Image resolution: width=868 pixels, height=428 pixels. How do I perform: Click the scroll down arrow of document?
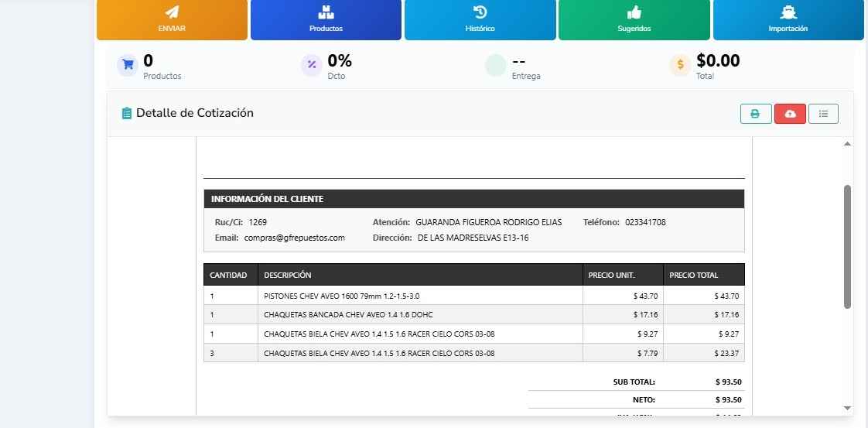847,408
